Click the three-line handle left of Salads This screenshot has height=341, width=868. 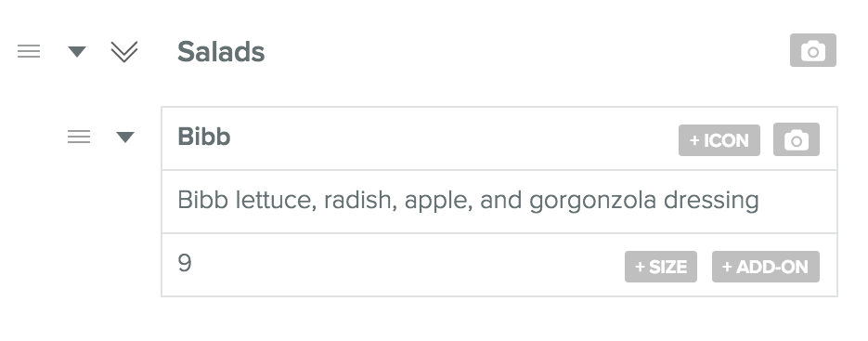29,51
